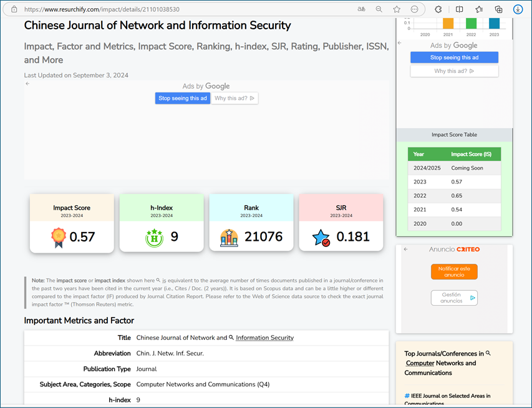This screenshot has height=408, width=532.
Task: Open the browser extensions puzzle icon
Action: [438, 9]
